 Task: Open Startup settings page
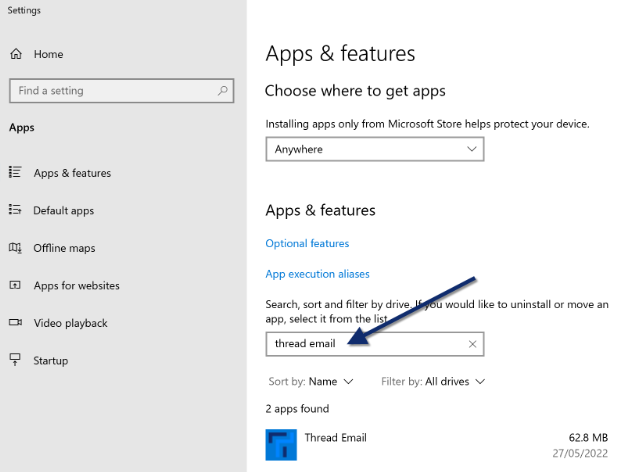(51, 361)
